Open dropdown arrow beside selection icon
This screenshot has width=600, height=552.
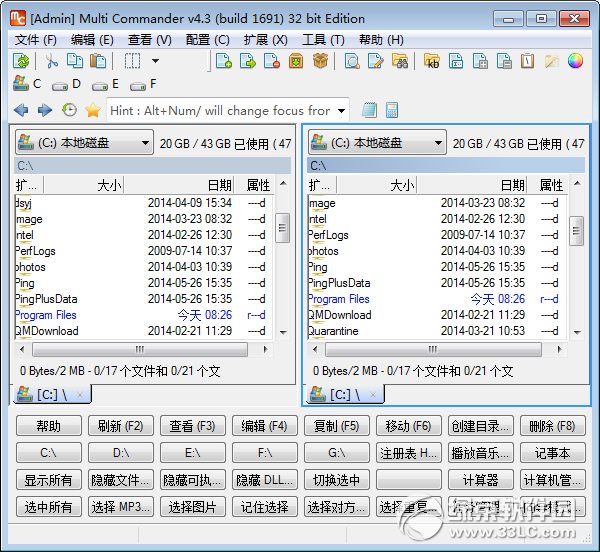point(155,61)
